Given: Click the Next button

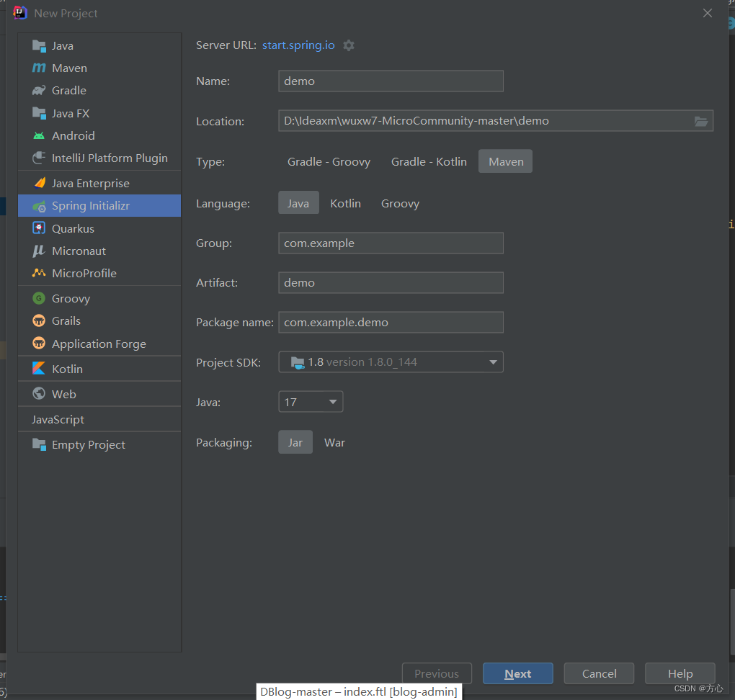Looking at the screenshot, I should pyautogui.click(x=517, y=673).
